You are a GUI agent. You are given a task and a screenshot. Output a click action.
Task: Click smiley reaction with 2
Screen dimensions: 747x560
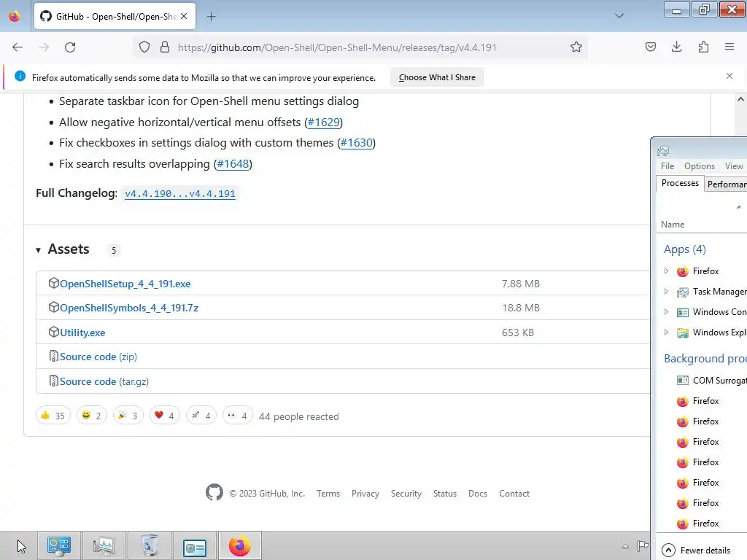coord(91,416)
